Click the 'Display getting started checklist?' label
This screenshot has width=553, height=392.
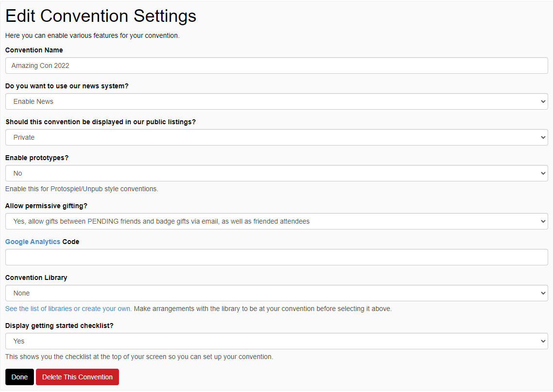coord(59,326)
